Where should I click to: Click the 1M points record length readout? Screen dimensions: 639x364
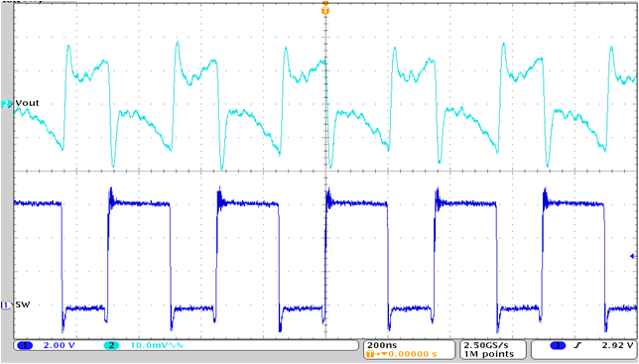point(488,354)
